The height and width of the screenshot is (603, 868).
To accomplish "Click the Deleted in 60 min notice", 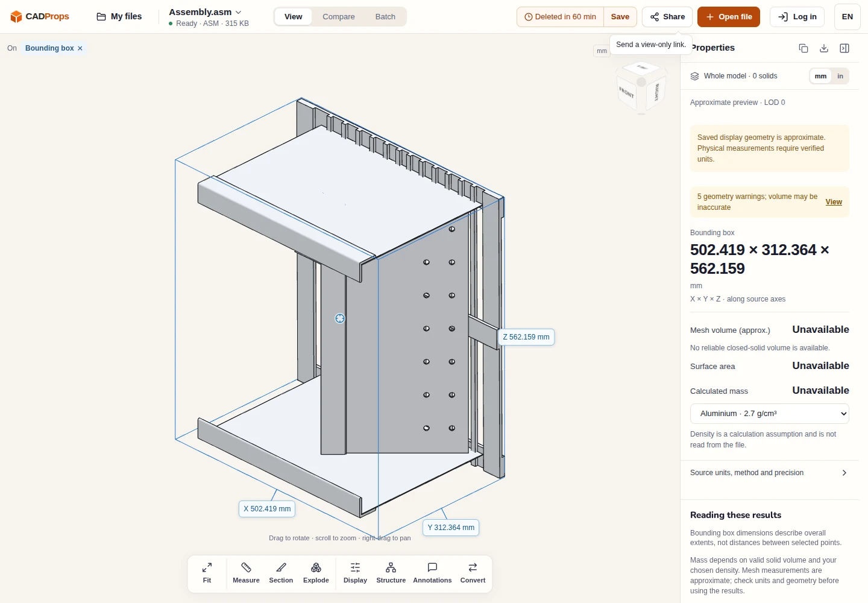I will click(560, 16).
